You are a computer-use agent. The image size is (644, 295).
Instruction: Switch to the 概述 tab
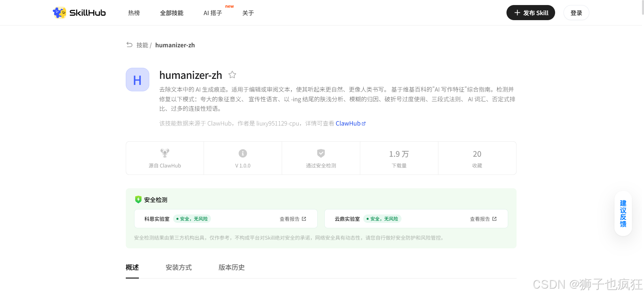pos(132,267)
